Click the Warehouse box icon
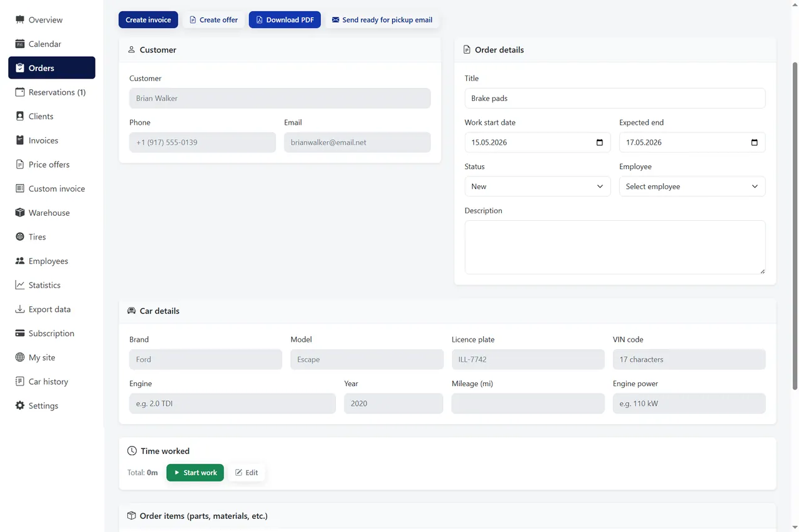The height and width of the screenshot is (532, 799). [20, 213]
